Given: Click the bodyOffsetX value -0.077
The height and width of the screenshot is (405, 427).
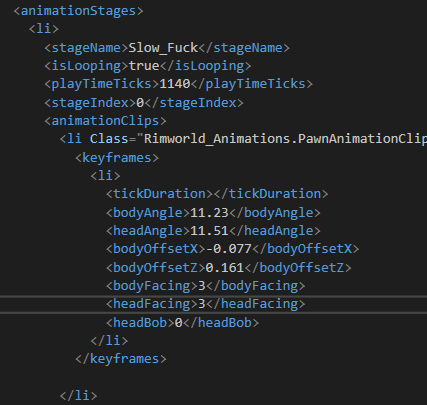Looking at the screenshot, I should (229, 249).
